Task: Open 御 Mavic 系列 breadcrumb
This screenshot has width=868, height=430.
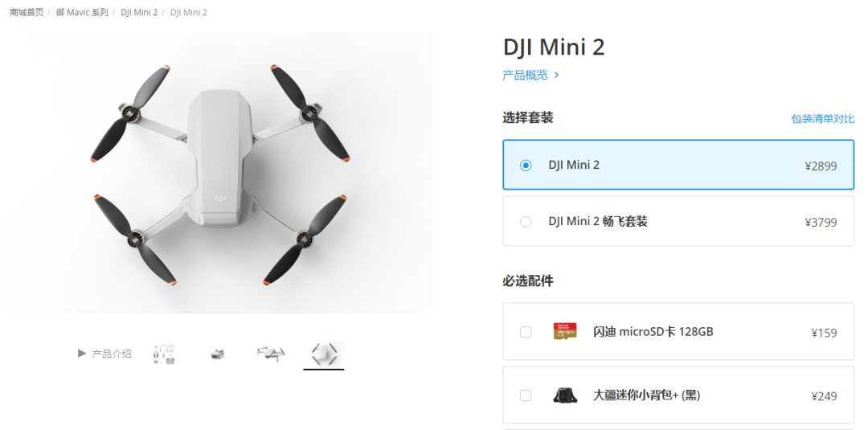Action: pyautogui.click(x=82, y=12)
